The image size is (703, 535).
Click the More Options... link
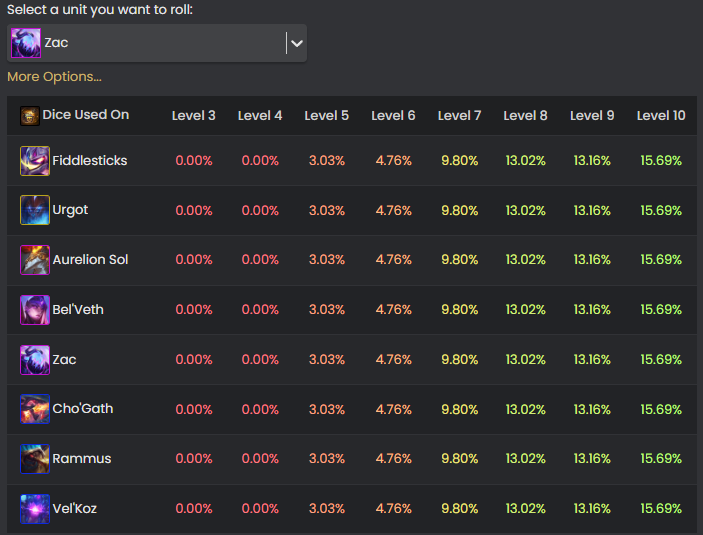pos(54,77)
